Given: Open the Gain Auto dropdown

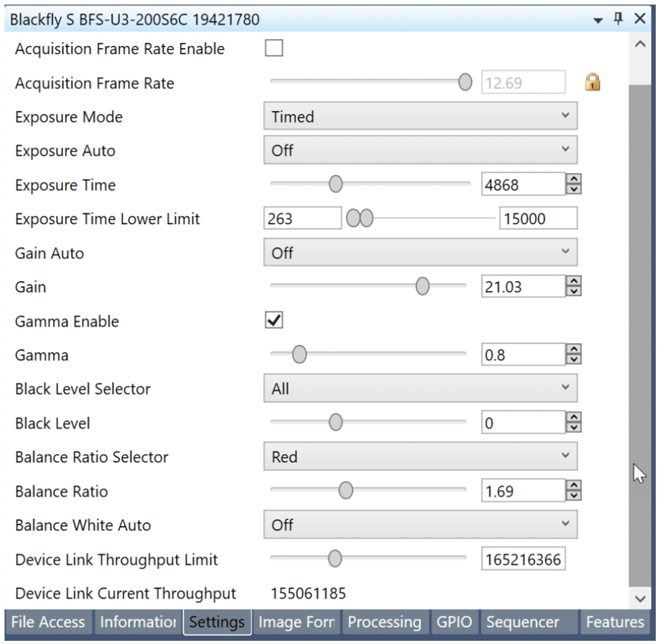Looking at the screenshot, I should click(421, 252).
